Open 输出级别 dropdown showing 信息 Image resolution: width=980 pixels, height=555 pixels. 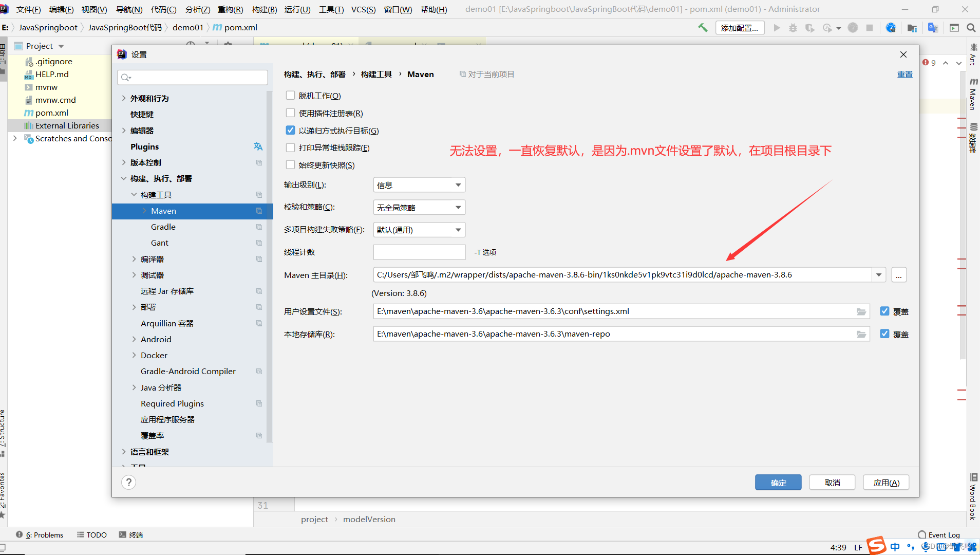419,185
